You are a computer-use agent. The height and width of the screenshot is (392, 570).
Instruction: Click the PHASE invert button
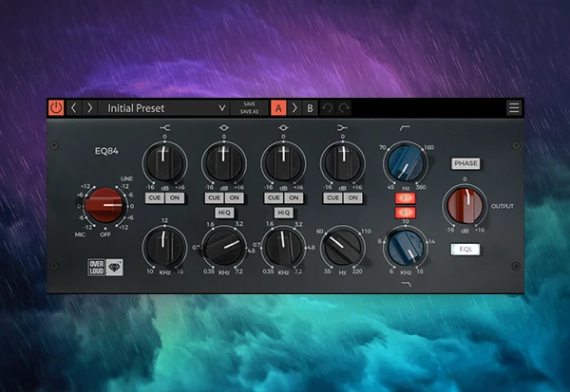[465, 163]
